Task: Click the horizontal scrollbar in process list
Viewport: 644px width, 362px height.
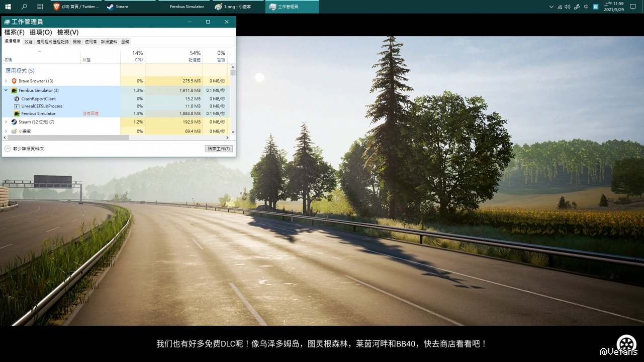Action: coord(65,138)
